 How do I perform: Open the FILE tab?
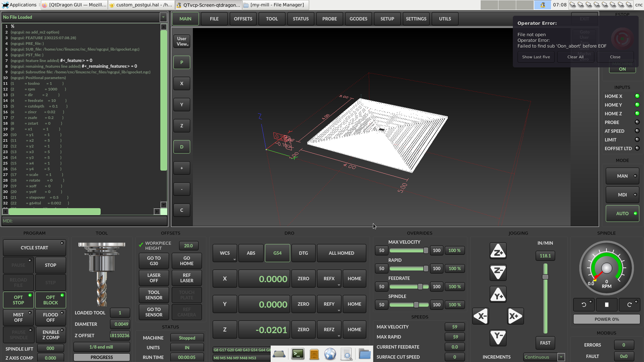[214, 19]
